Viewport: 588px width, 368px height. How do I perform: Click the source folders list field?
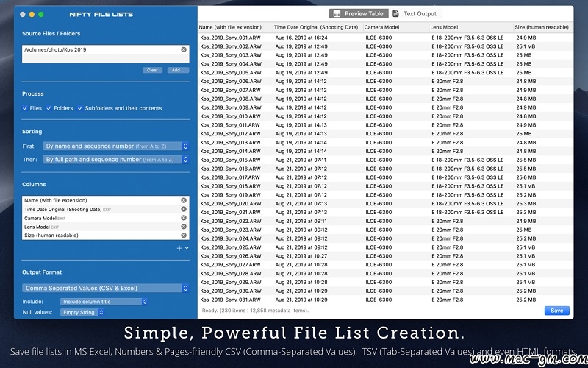click(105, 54)
